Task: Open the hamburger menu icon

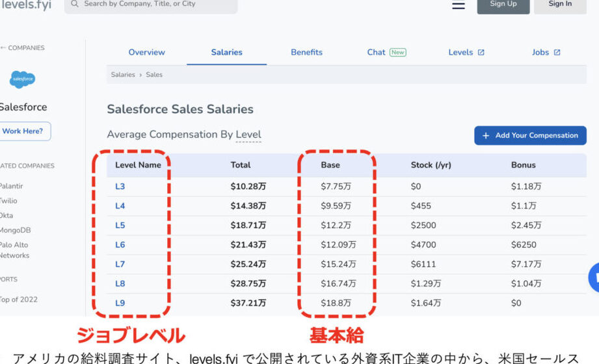Action: tap(459, 5)
